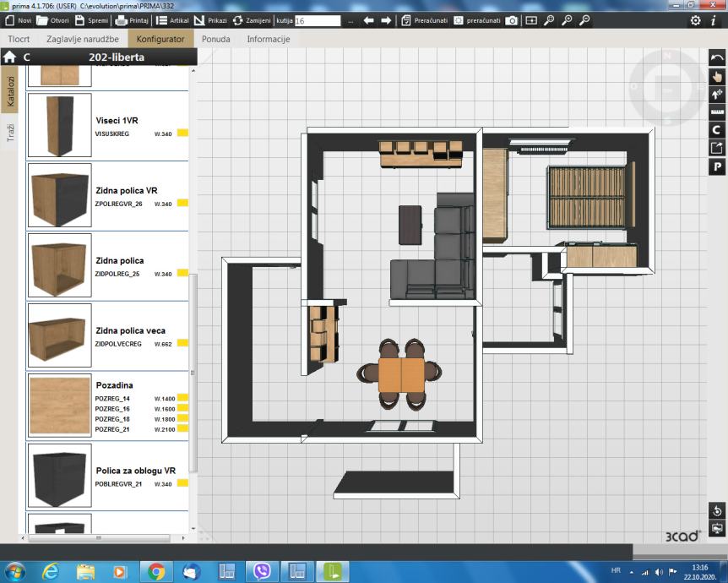728x583 pixels.
Task: Select the ruler measure tool
Action: pyautogui.click(x=717, y=112)
